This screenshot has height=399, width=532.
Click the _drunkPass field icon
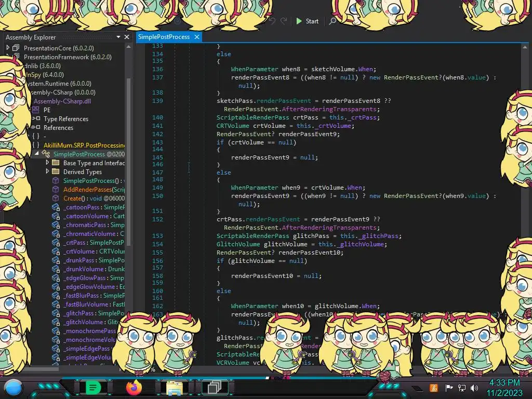point(56,260)
